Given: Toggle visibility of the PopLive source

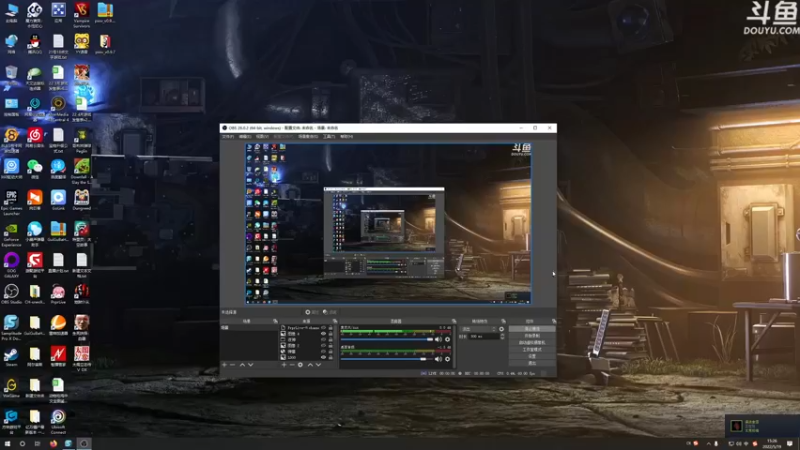Looking at the screenshot, I should [x=323, y=328].
